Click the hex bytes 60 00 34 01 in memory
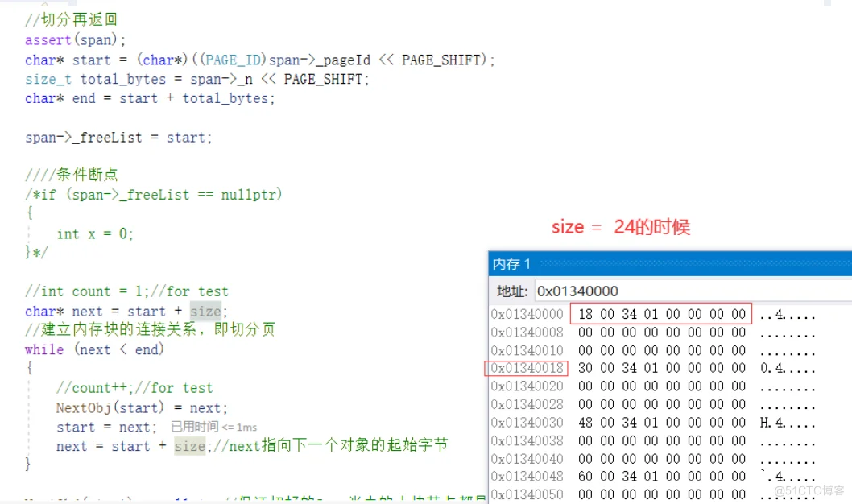 pyautogui.click(x=618, y=477)
